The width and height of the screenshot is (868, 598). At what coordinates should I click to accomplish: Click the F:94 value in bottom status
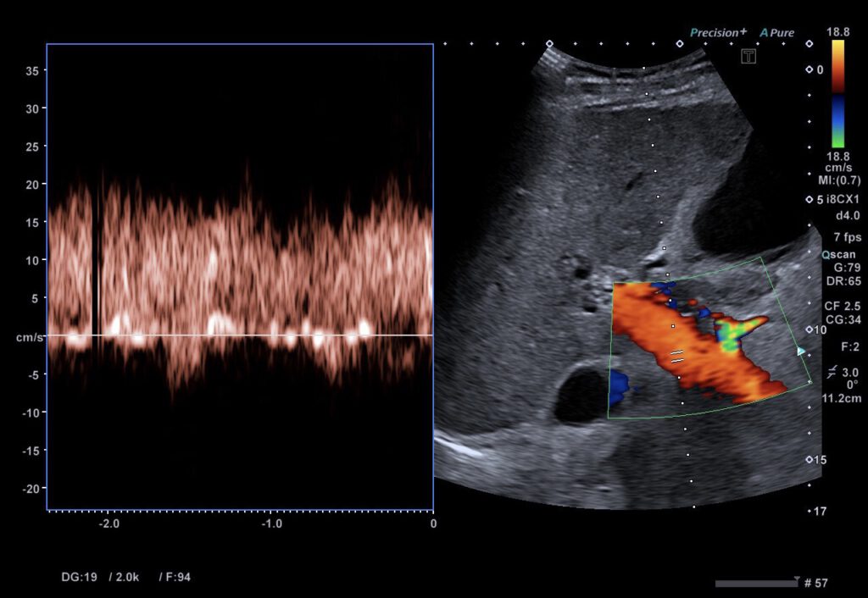[x=178, y=577]
